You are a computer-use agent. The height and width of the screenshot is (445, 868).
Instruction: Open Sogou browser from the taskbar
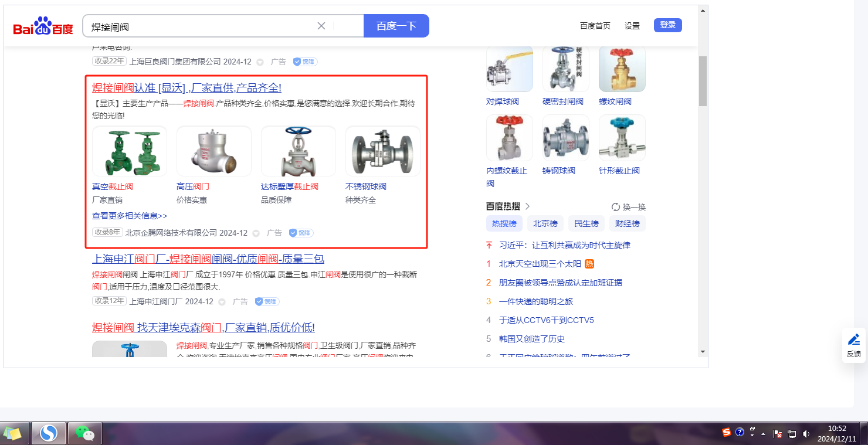[49, 433]
